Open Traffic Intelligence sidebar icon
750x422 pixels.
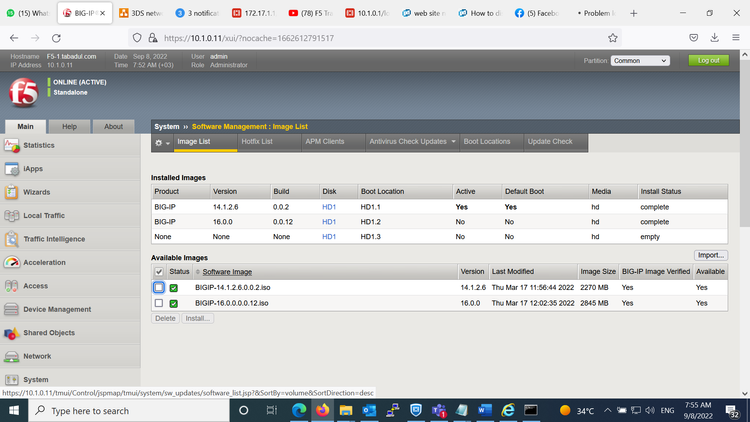11,239
